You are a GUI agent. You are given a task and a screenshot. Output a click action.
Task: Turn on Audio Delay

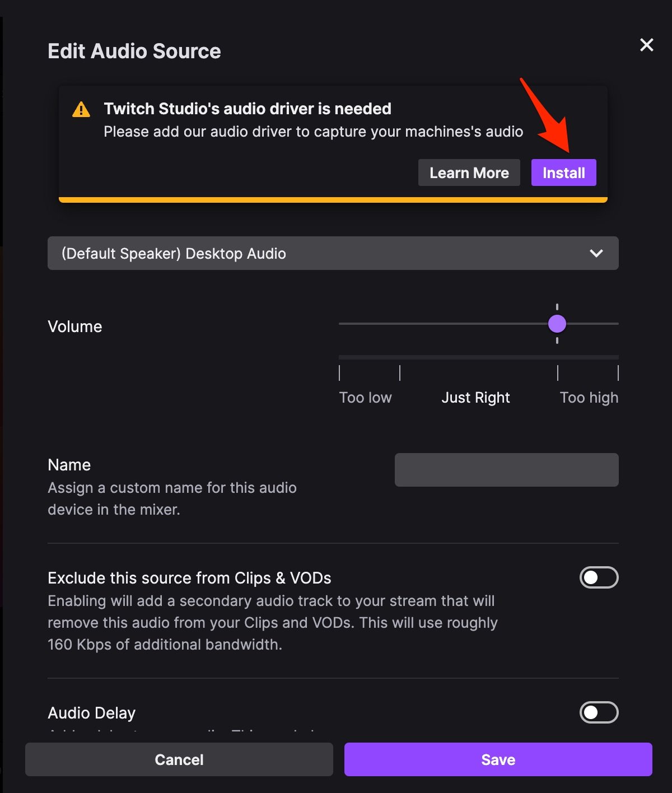click(598, 712)
